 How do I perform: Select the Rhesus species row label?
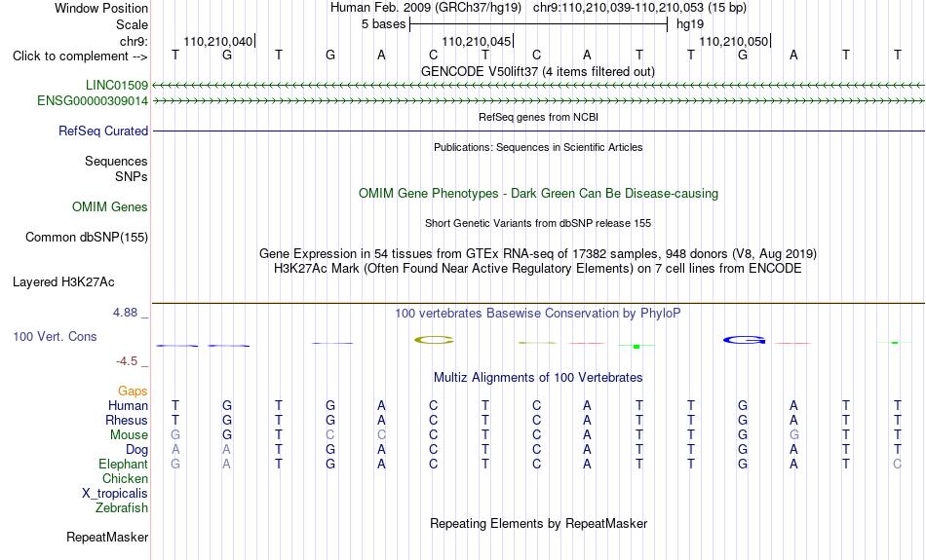click(127, 420)
